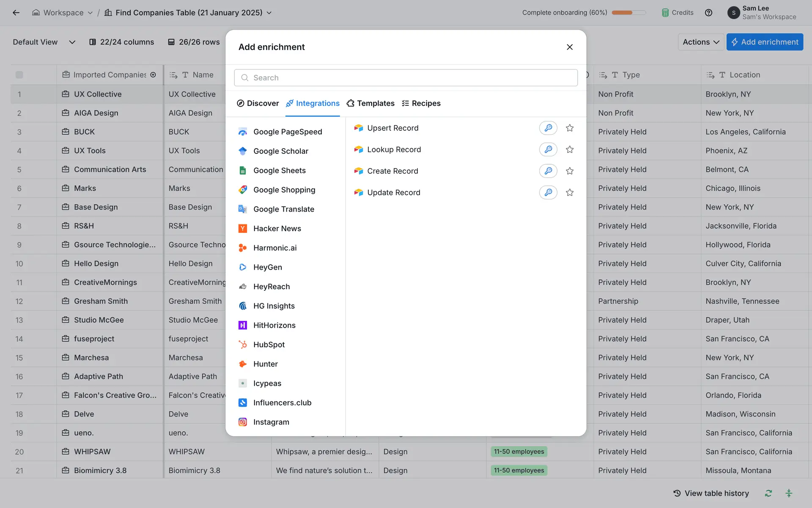Open the Hacker News integration

277,229
